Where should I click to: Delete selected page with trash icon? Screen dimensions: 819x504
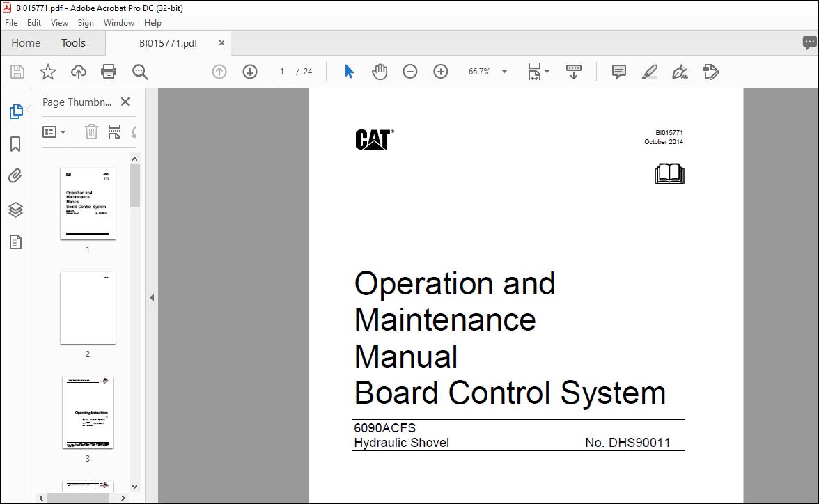pos(91,132)
